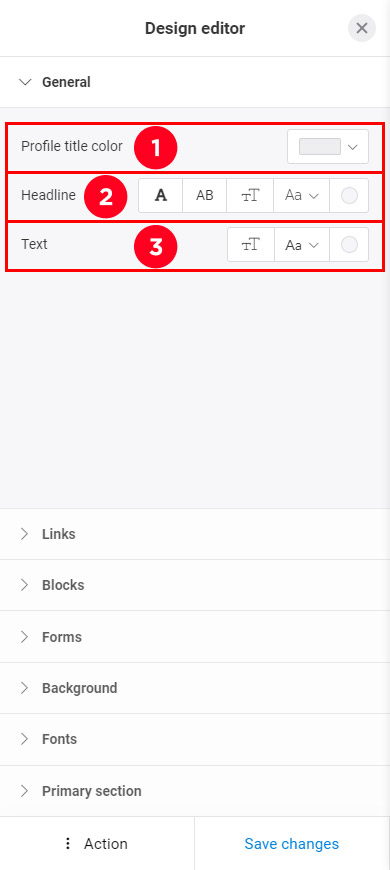Click Text row size icon
The width and height of the screenshot is (390, 870).
coord(251,245)
